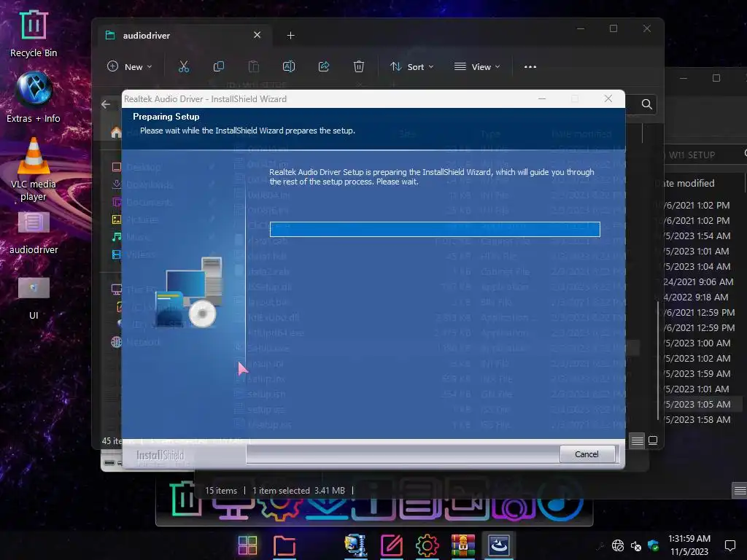Switch to details view icon in Explorer status bar
This screenshot has height=560, width=747.
coord(637,440)
